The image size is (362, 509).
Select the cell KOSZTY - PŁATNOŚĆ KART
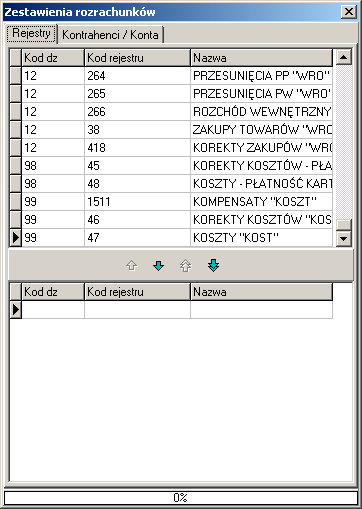262,184
